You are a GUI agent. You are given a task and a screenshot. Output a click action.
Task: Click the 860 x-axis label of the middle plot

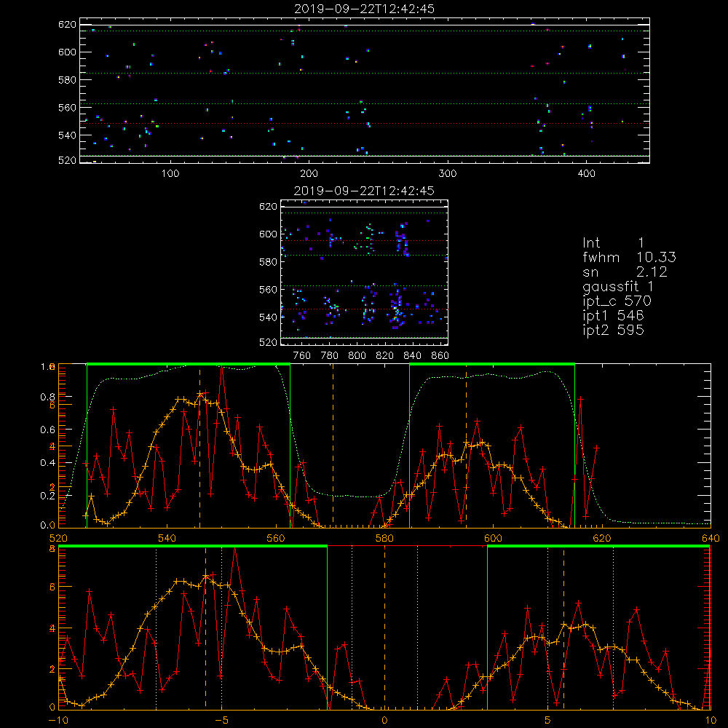point(440,356)
